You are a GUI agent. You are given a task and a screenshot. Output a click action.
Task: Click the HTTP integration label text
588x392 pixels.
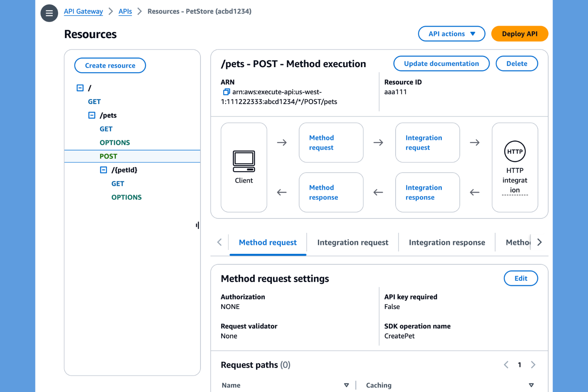(515, 180)
